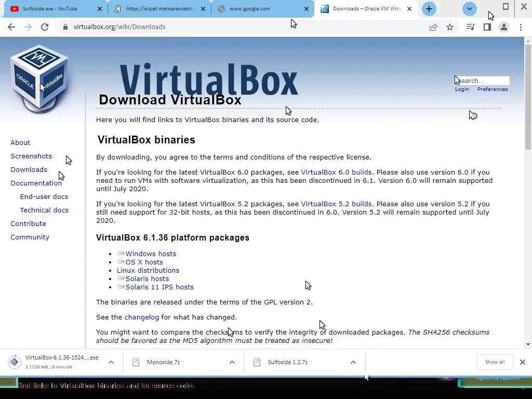
Task: Click the vertical scrollbar thumb
Action: click(x=528, y=97)
